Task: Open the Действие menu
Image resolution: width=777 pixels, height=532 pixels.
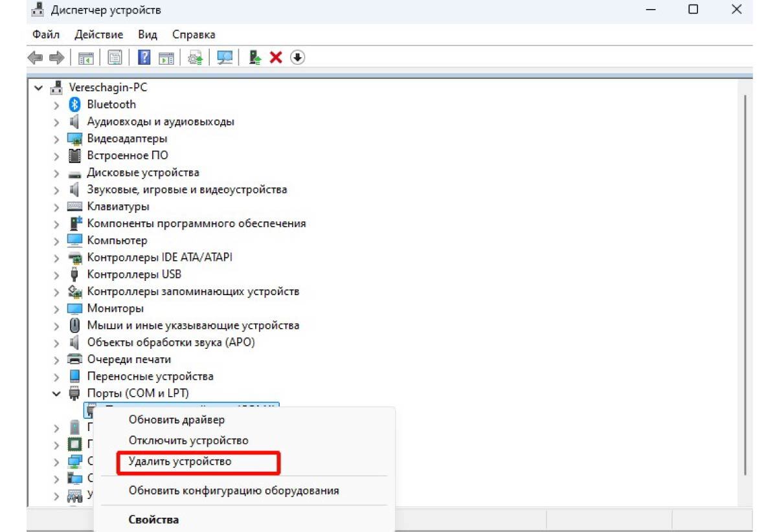Action: click(98, 34)
